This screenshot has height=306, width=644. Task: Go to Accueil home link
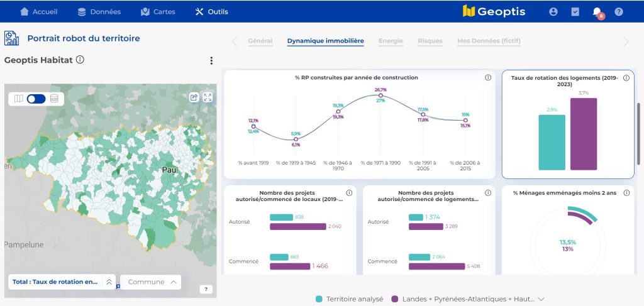click(x=39, y=11)
